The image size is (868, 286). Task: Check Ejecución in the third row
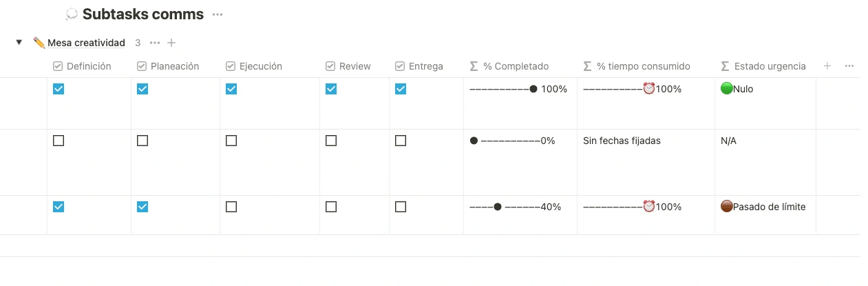231,207
